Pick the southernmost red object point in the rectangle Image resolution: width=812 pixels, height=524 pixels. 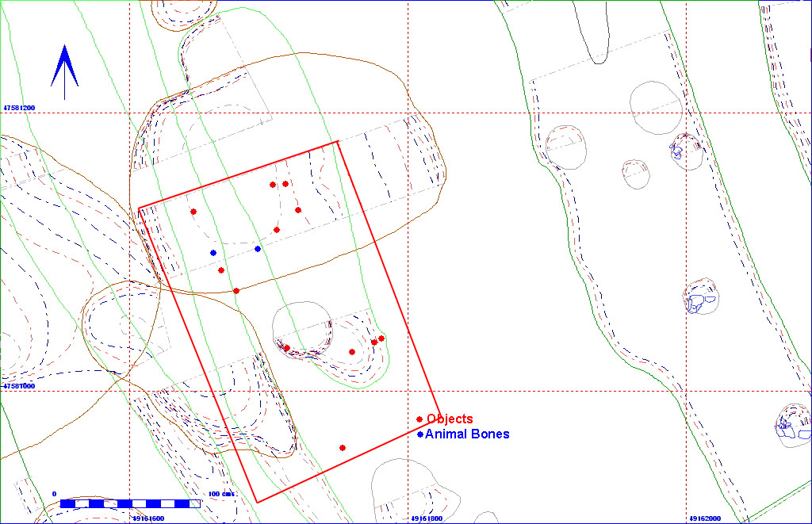[x=343, y=448]
